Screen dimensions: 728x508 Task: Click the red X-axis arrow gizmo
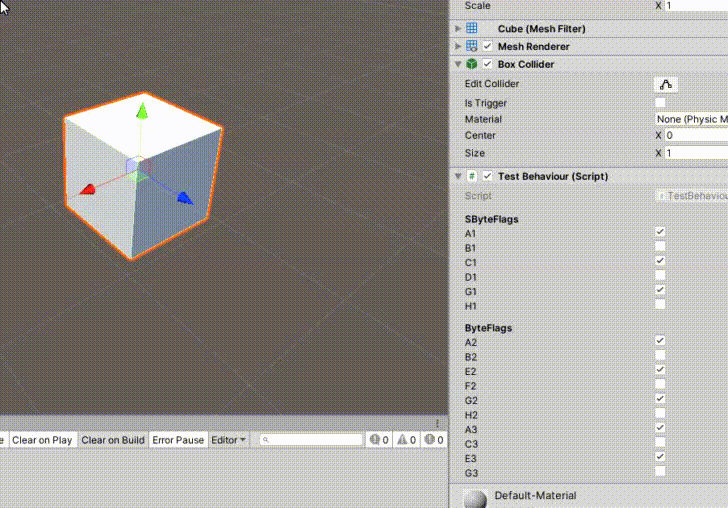pyautogui.click(x=87, y=189)
